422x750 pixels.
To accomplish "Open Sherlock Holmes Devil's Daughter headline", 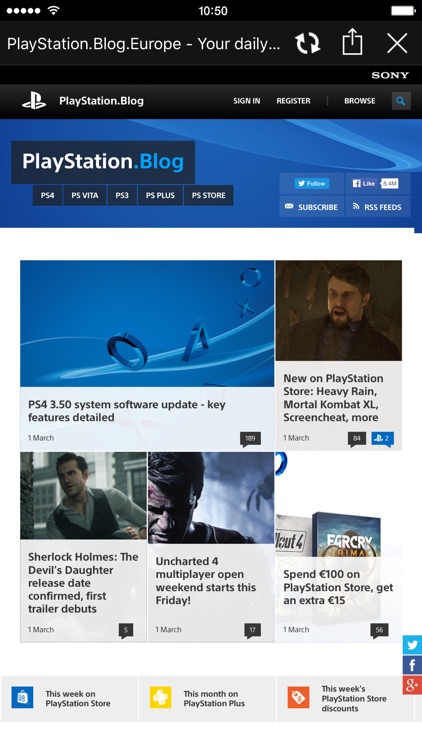I will coord(83,583).
